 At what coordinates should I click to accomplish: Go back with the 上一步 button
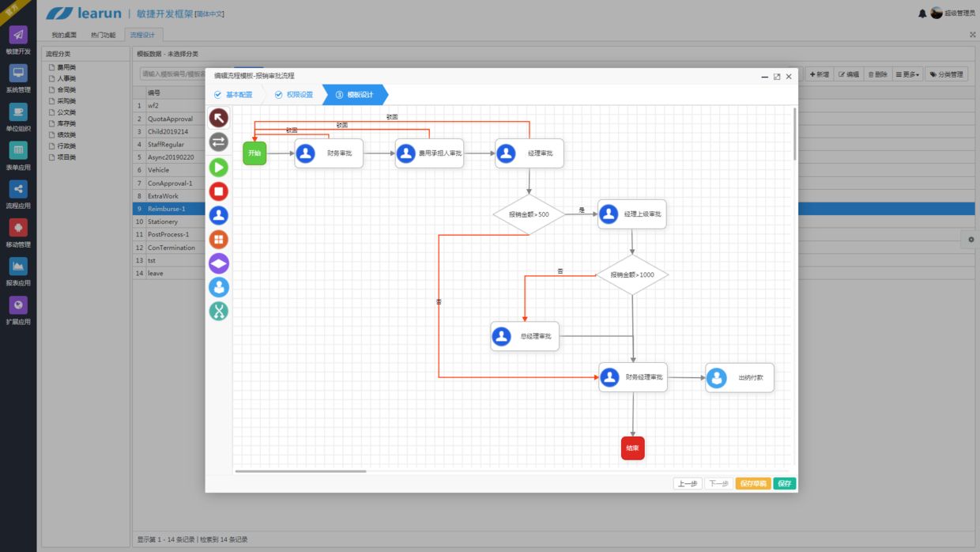687,483
